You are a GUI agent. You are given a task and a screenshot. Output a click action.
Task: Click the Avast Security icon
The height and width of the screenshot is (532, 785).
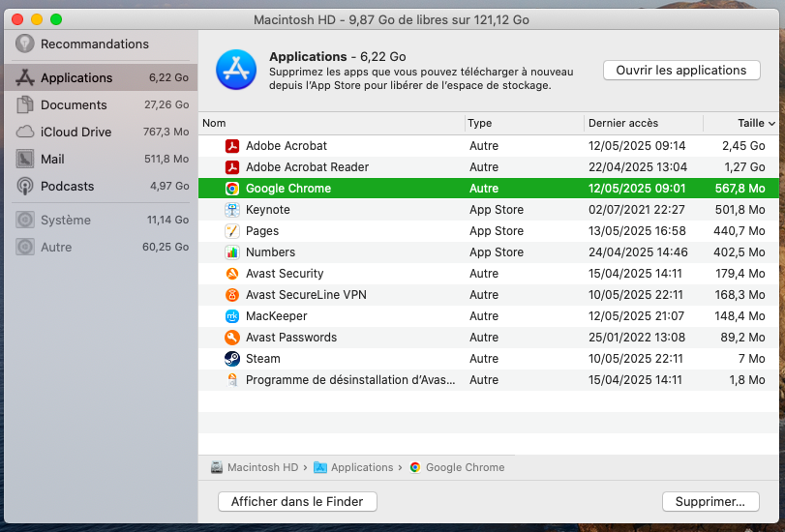(x=231, y=274)
